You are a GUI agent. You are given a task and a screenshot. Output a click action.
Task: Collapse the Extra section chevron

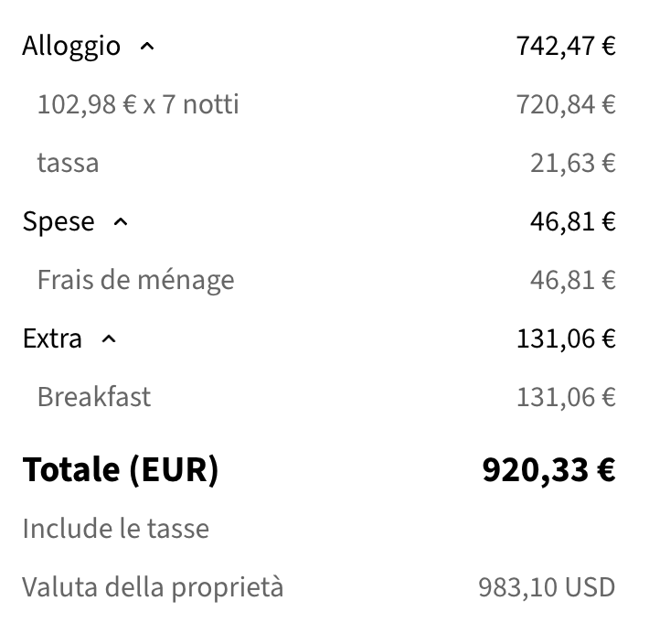click(x=109, y=339)
